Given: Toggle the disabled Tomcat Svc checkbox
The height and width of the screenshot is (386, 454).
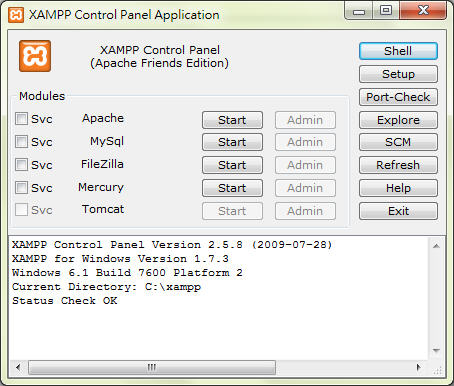Looking at the screenshot, I should [x=21, y=210].
